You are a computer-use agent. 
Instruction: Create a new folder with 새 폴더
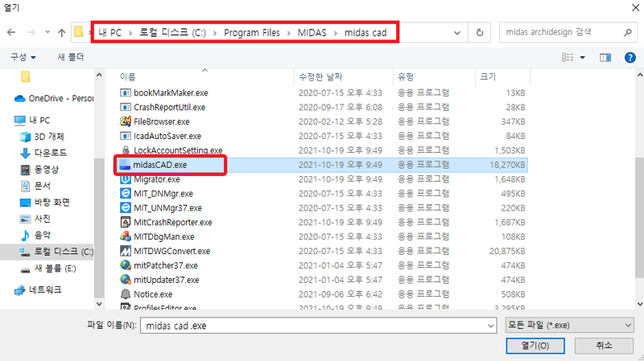click(70, 57)
